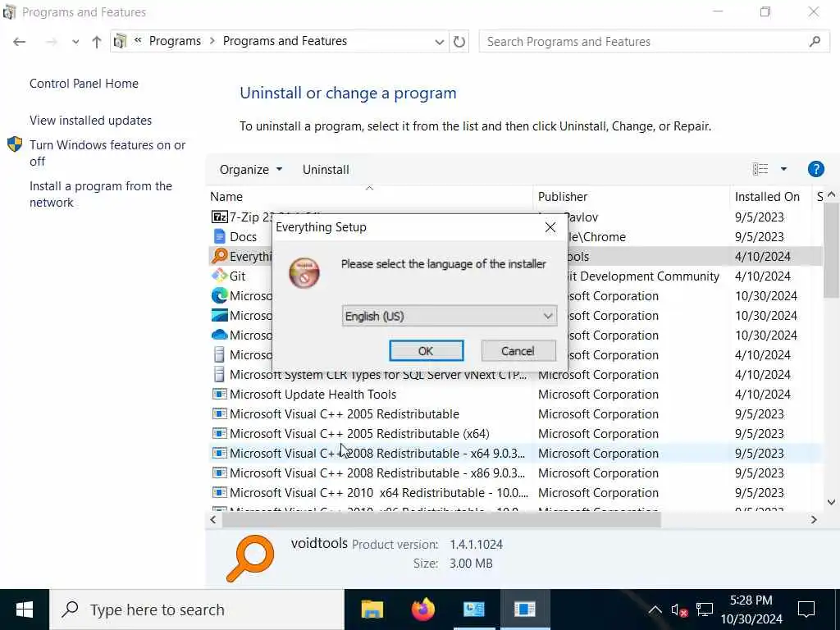Click the scroll down arrow of list
Screen dimensions: 840x630
point(831,502)
